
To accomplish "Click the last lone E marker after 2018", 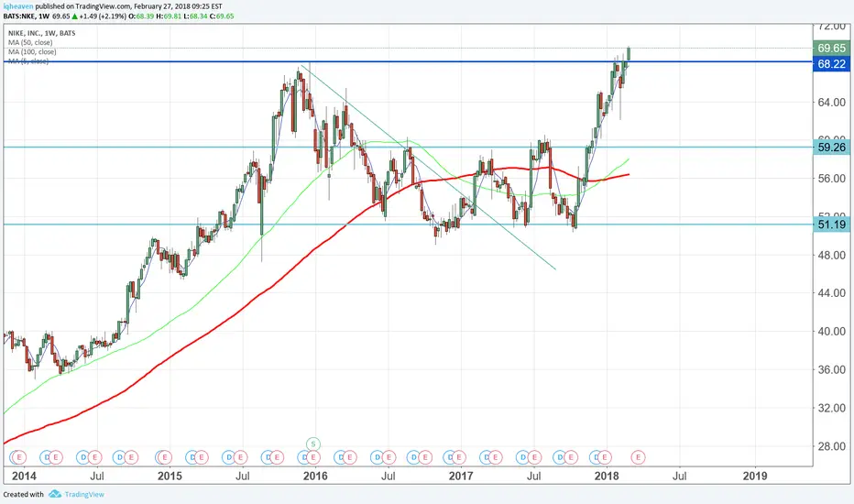I will (x=639, y=457).
